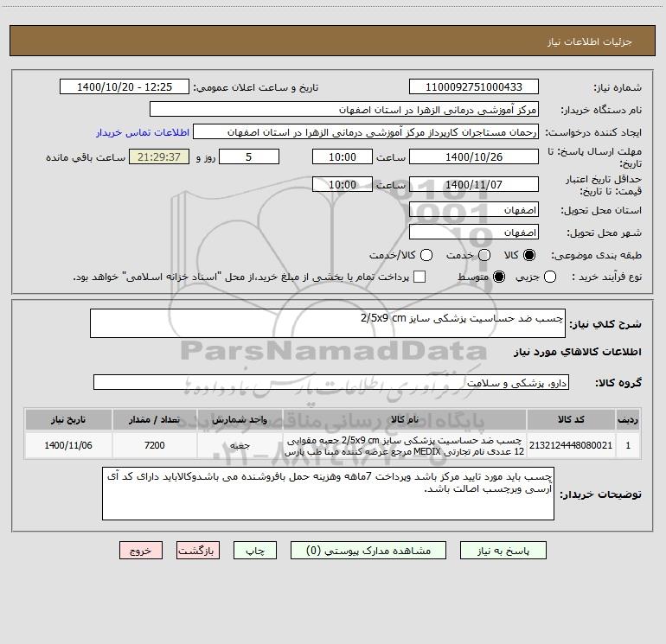Click the ردیف column header

(x=628, y=420)
